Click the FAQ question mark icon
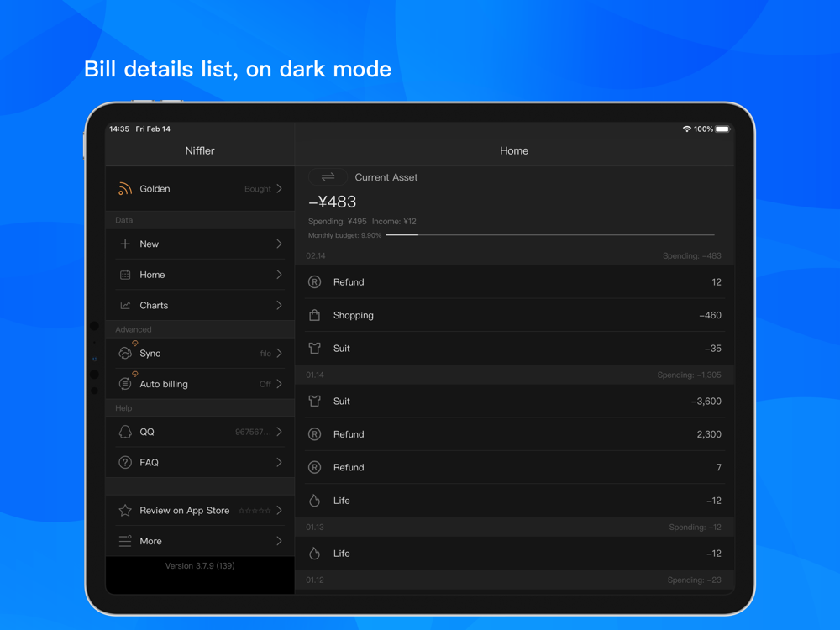 (x=125, y=462)
